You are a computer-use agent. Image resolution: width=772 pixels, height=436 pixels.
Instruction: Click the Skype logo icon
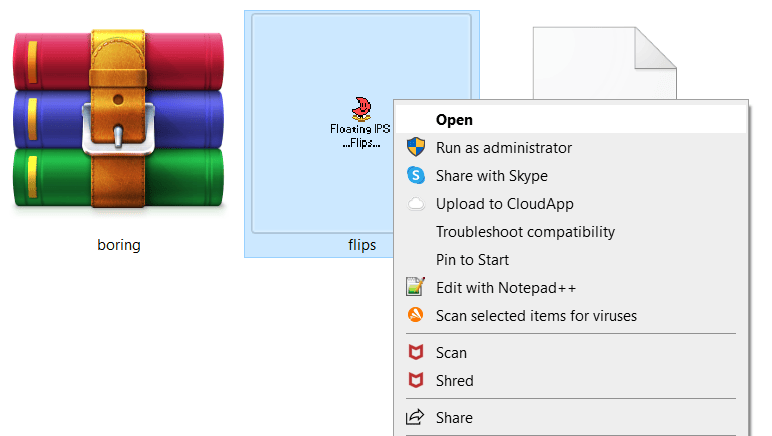415,176
